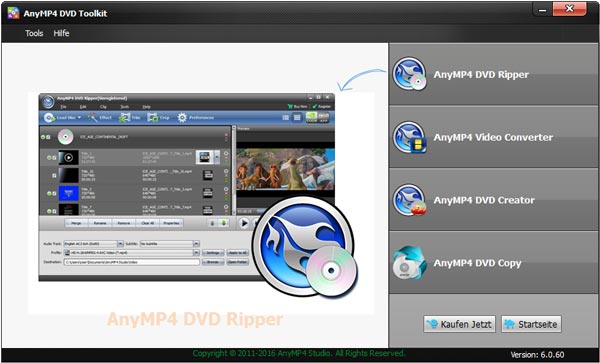Open the Hilfe menu
600x363 pixels.
[x=61, y=33]
